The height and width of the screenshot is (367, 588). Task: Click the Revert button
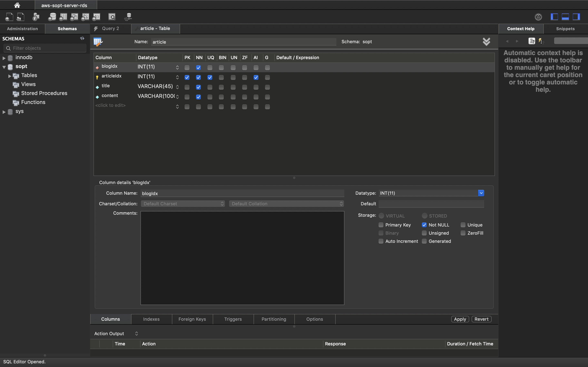(481, 319)
